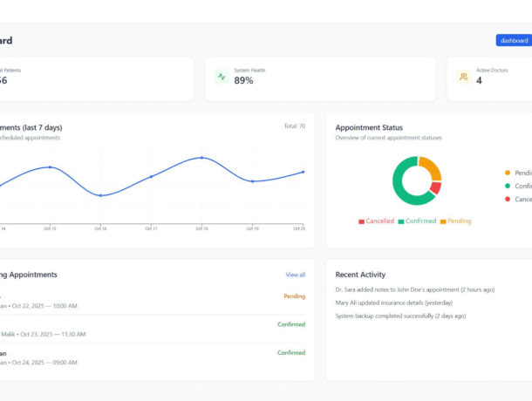The width and height of the screenshot is (532, 401).
Task: Click the red dot in the right-side legend
Action: click(508, 199)
